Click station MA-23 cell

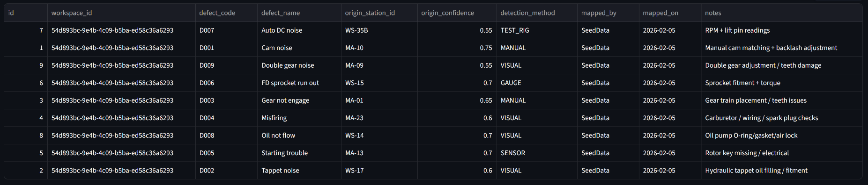(379, 118)
